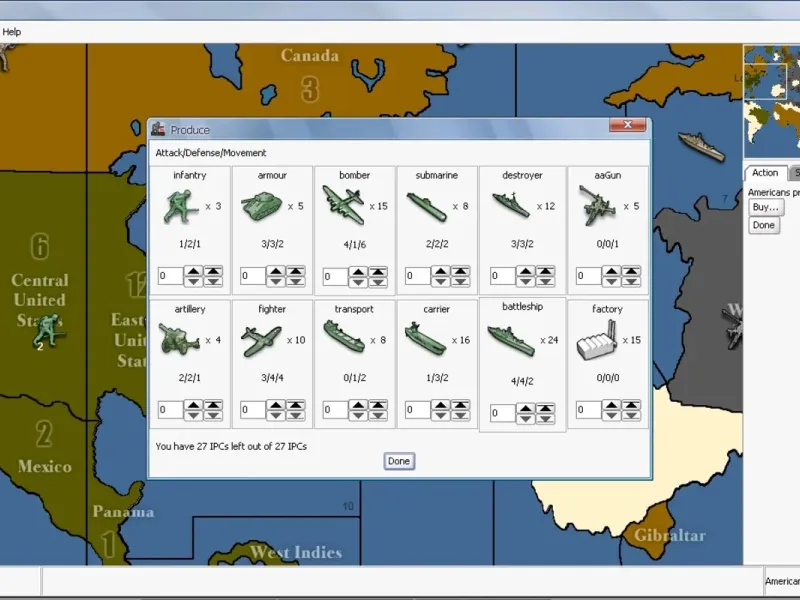Click the infantry soldier unit icon

(181, 207)
